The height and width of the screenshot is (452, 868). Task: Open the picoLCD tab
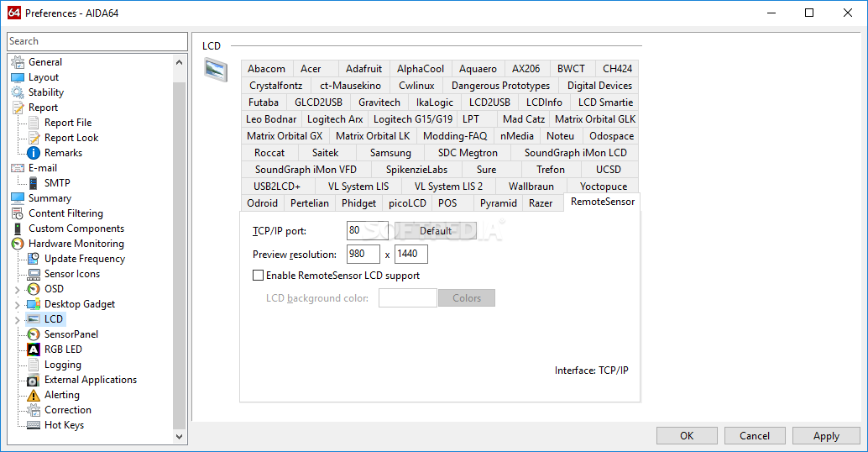tap(407, 203)
